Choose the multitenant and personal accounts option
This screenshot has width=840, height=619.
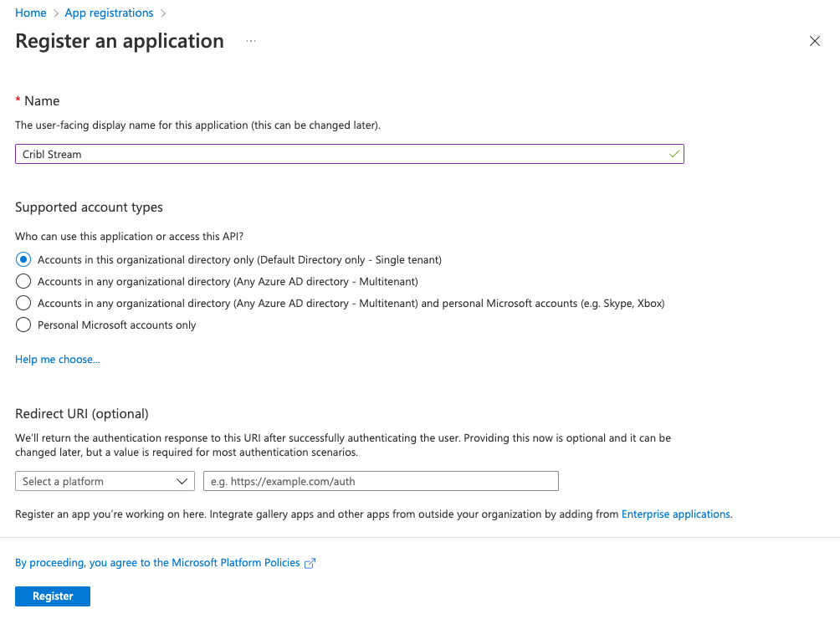tap(23, 303)
